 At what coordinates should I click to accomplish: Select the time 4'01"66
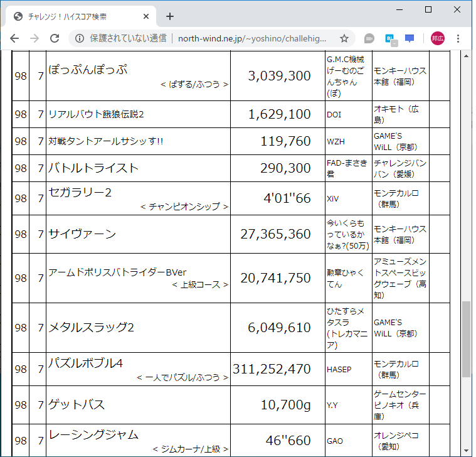coord(287,198)
